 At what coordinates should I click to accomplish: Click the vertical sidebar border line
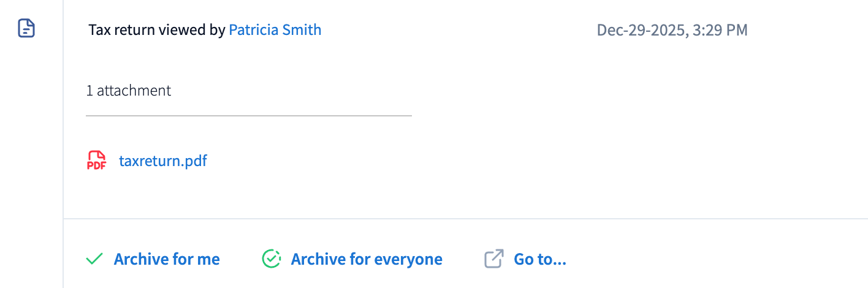[x=63, y=144]
